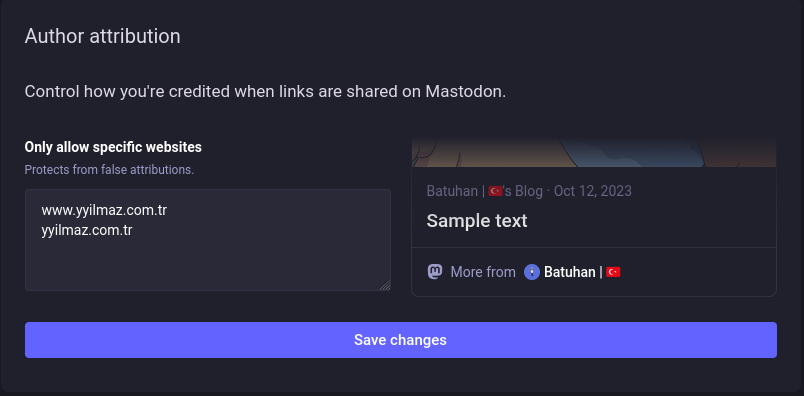Screen dimensions: 804x396
Task: Click "Batuhan" in the blog byline
Action: coord(452,191)
